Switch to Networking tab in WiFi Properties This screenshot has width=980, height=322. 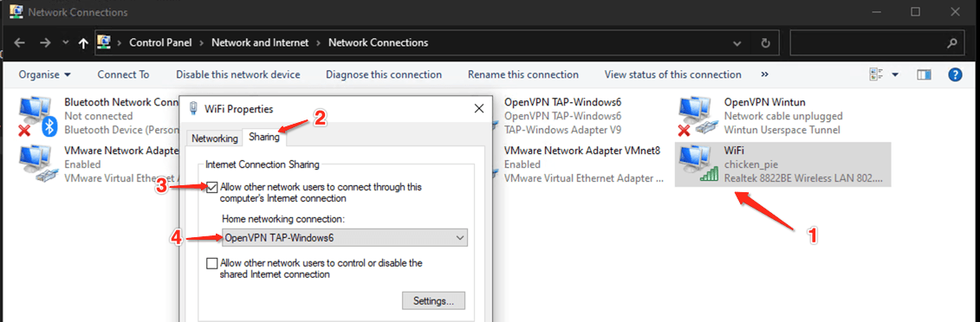[x=214, y=138]
